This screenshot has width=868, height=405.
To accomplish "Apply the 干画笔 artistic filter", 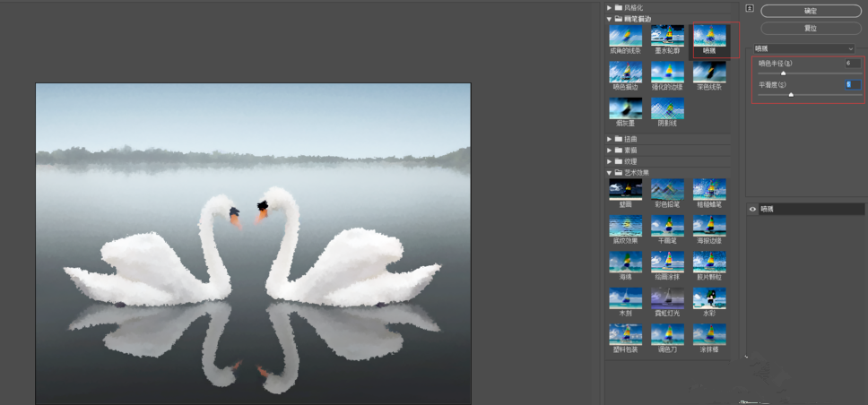I will click(667, 226).
